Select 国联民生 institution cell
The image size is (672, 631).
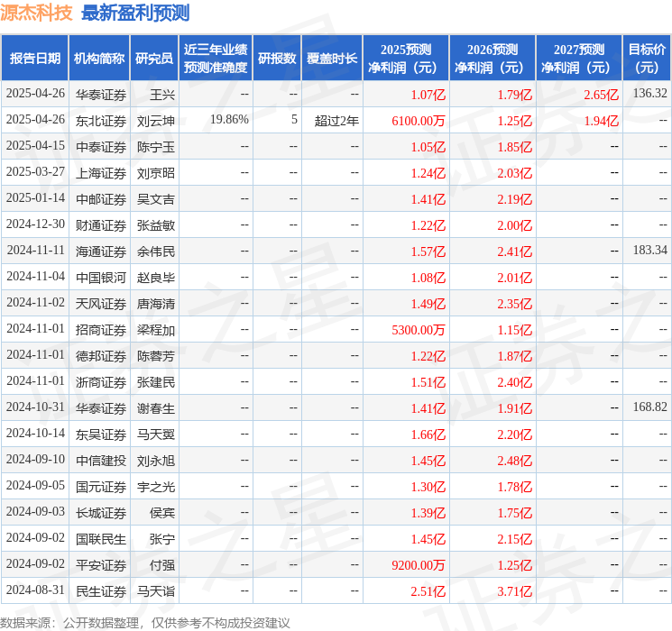tap(101, 539)
